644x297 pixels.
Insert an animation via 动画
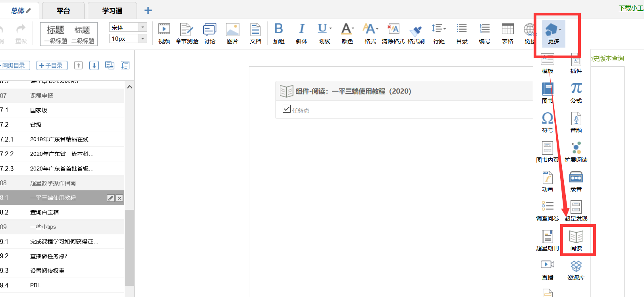coord(548,181)
